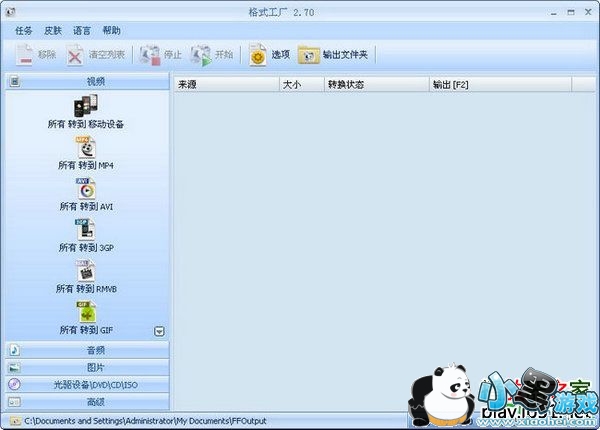600x430 pixels.
Task: Expand the Picture (图片) panel
Action: point(87,368)
